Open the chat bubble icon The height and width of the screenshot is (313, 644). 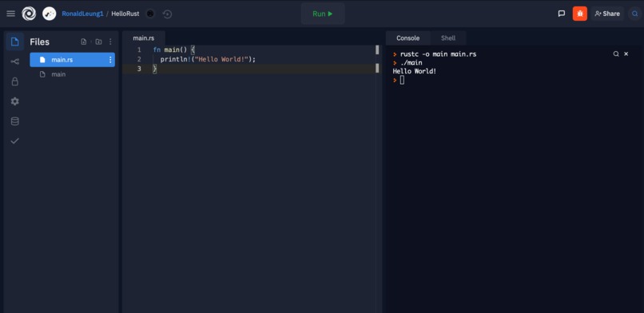[562, 14]
